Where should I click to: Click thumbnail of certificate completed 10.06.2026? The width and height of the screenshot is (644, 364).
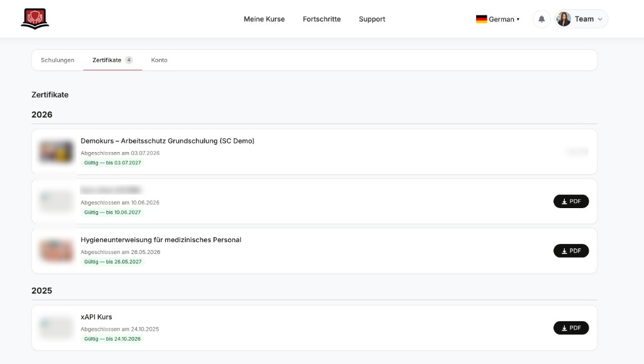coord(56,201)
